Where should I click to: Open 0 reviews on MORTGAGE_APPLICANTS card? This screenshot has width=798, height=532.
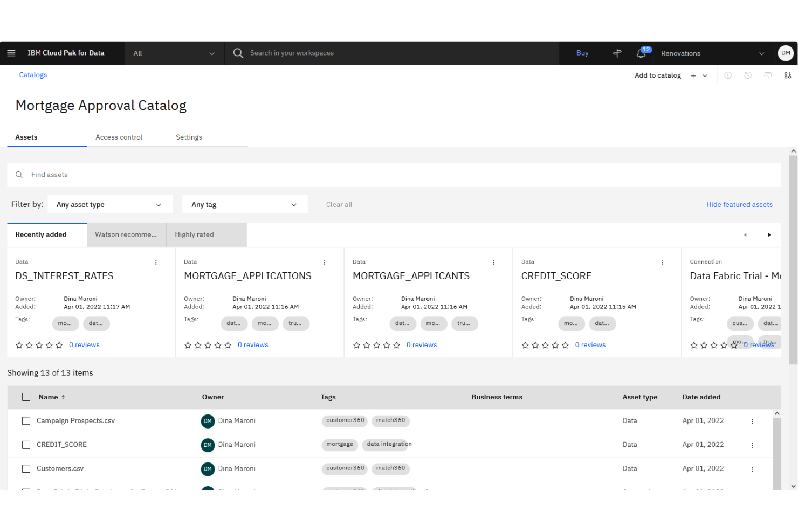(x=422, y=346)
